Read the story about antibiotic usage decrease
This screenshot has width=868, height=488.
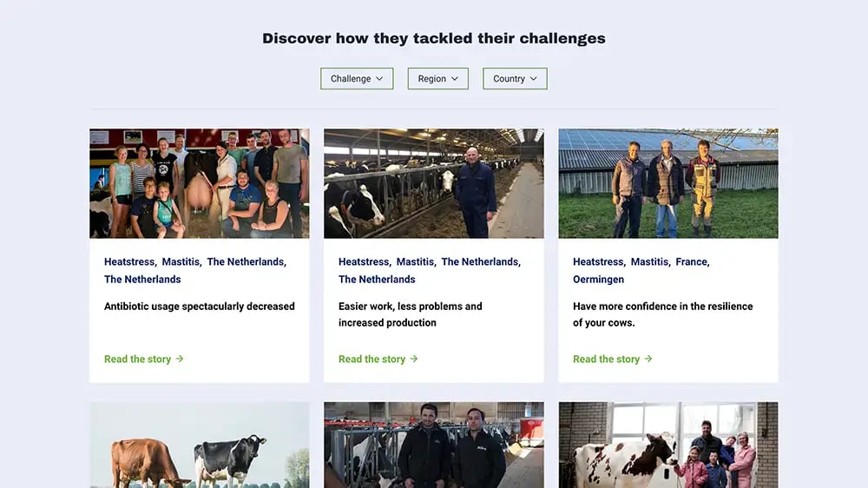(137, 359)
